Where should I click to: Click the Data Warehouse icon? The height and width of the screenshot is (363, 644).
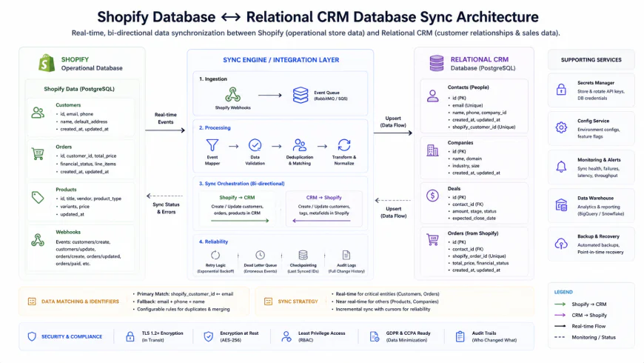click(561, 204)
